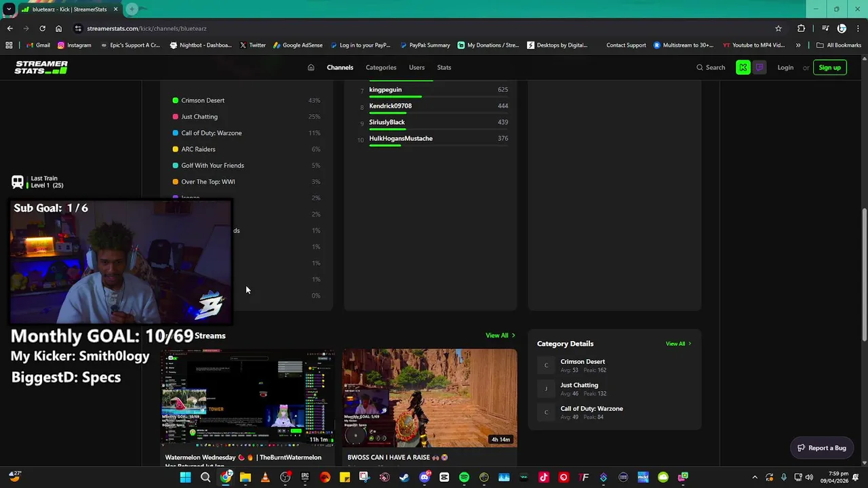Open Discord from taskbar
The height and width of the screenshot is (488, 868).
tap(425, 477)
